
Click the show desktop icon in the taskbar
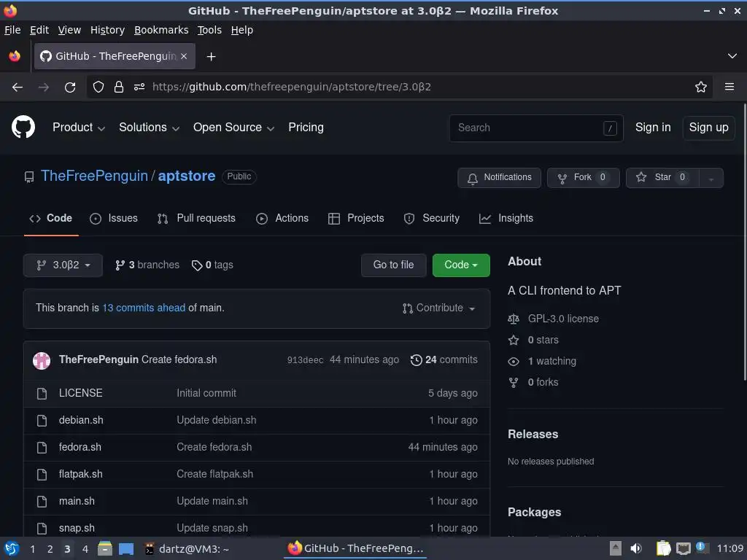click(125, 549)
